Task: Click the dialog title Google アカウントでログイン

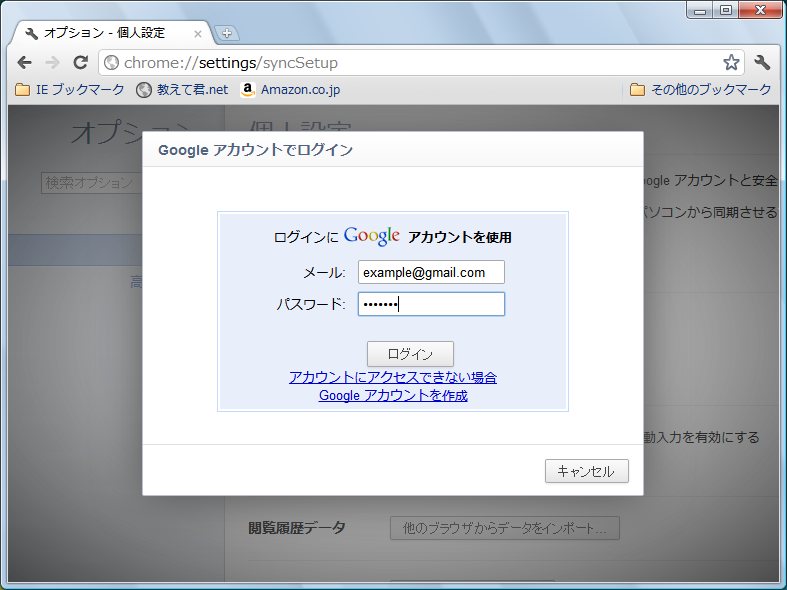Action: 255,150
